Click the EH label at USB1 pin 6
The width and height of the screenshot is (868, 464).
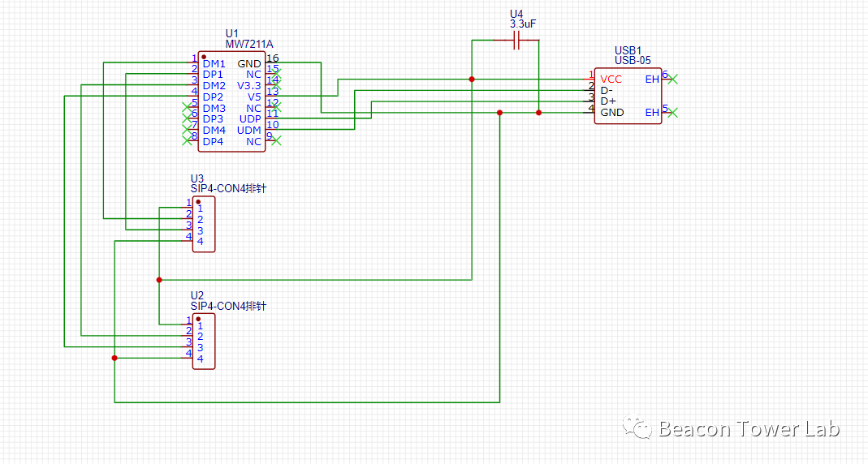click(652, 79)
